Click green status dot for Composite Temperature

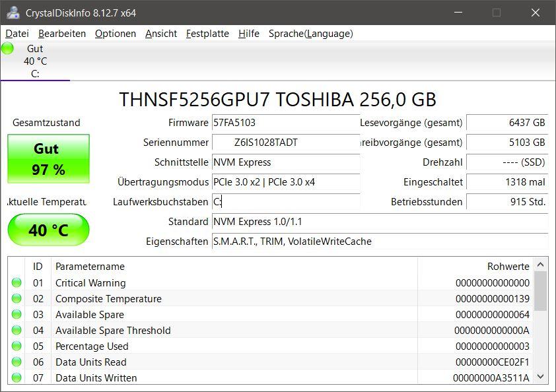[x=17, y=298]
